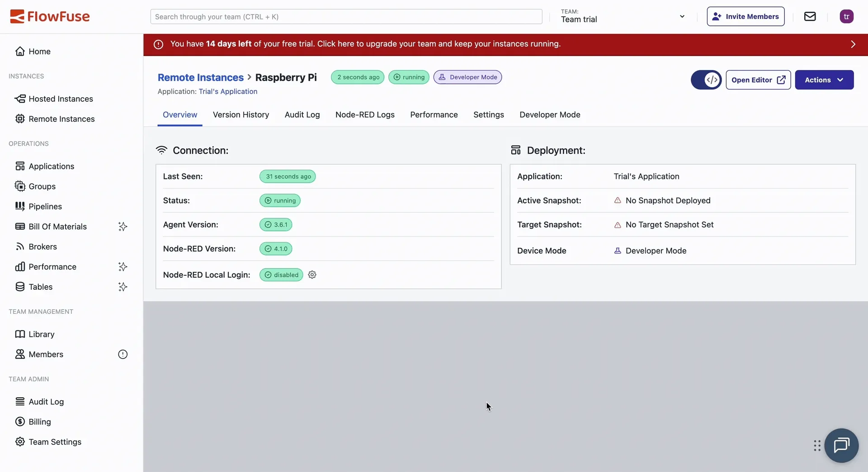The height and width of the screenshot is (472, 868).
Task: Click the sparkle icon next to Performance
Action: pyautogui.click(x=123, y=267)
